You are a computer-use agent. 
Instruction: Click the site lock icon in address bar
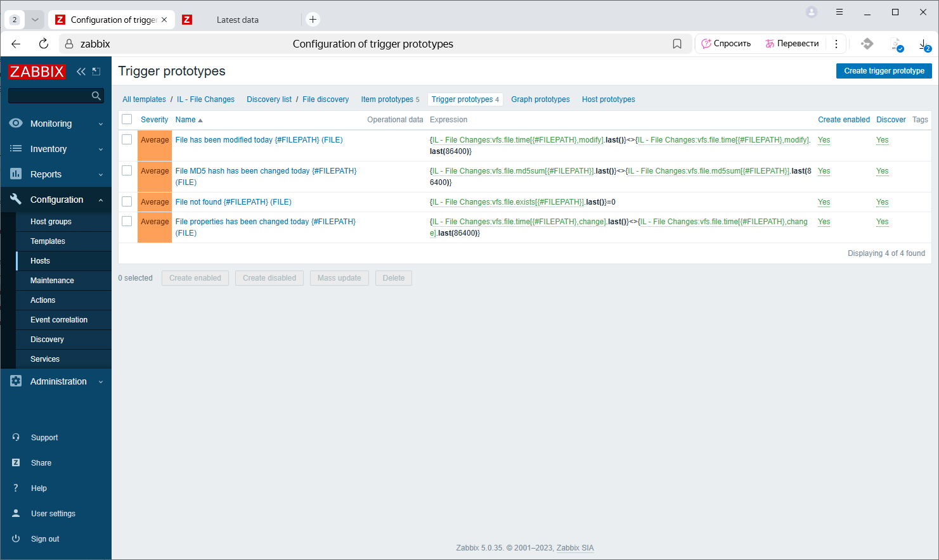[x=69, y=44]
